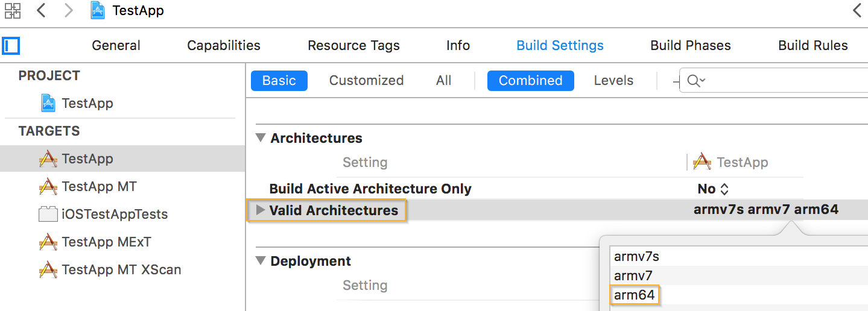Open Build Active Architecture Only dropdown
This screenshot has height=311, width=868.
[714, 189]
